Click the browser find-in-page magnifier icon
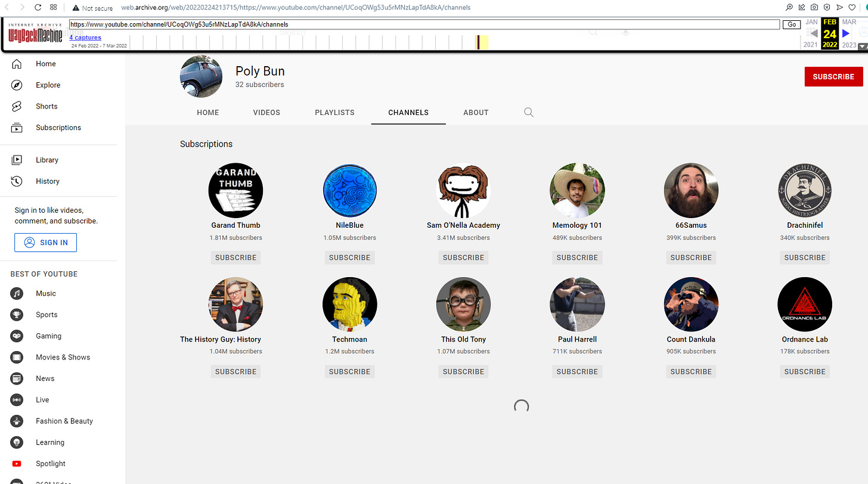 (789, 8)
